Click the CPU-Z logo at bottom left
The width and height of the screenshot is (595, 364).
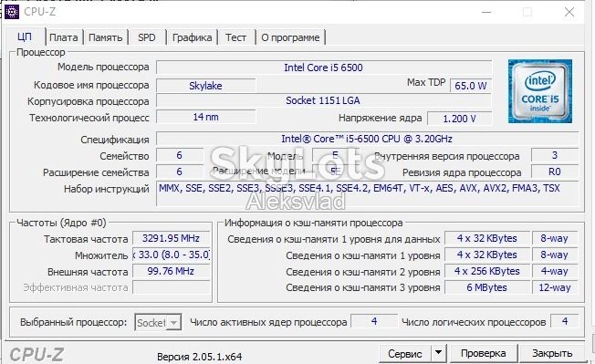coord(37,355)
